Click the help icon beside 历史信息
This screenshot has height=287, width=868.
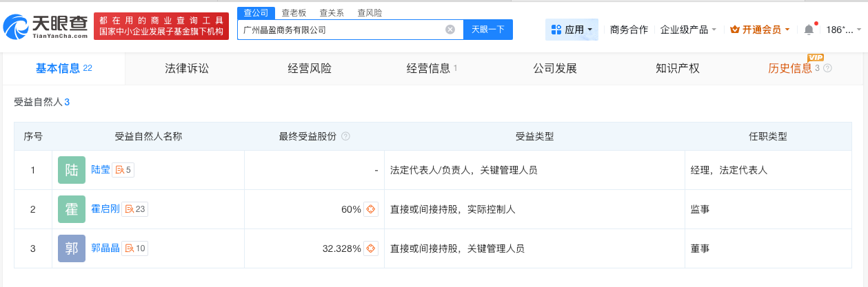828,68
